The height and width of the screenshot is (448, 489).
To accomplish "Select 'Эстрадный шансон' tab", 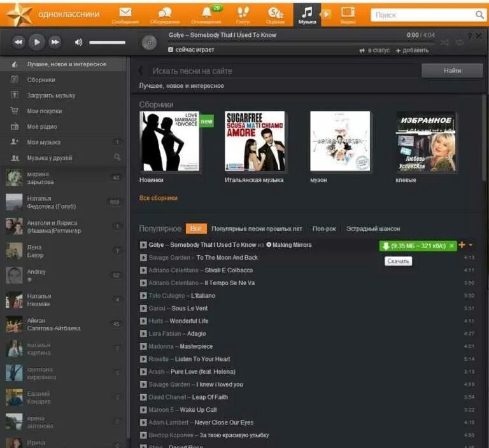I will click(x=373, y=229).
